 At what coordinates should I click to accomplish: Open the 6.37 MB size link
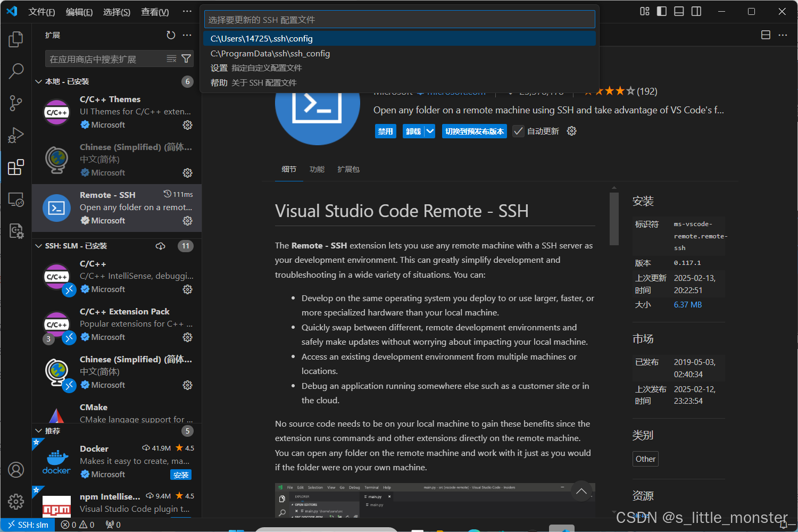click(x=688, y=305)
